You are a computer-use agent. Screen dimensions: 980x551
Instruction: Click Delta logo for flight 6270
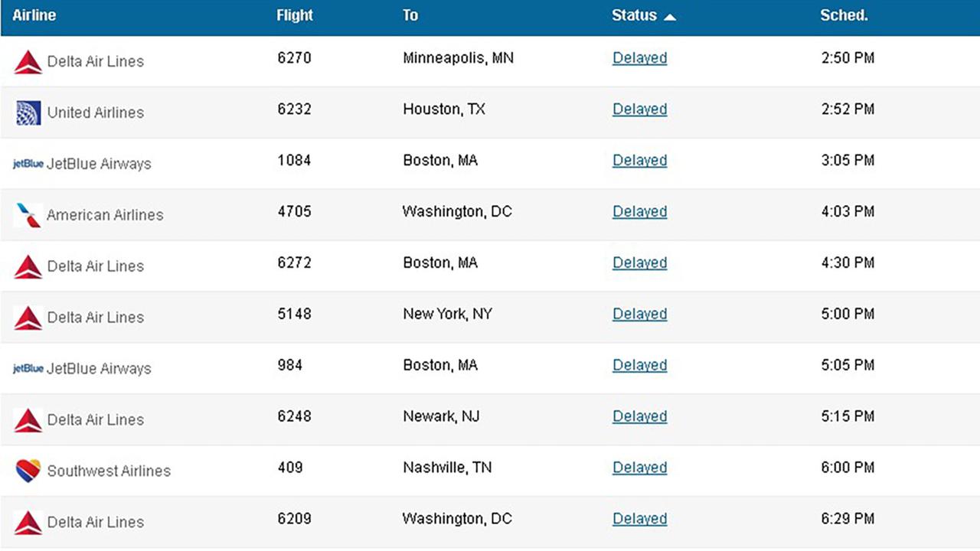click(28, 62)
